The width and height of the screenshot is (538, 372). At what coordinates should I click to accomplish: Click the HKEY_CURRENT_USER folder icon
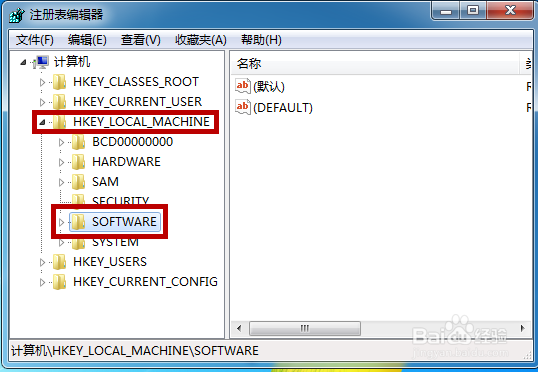coord(60,102)
